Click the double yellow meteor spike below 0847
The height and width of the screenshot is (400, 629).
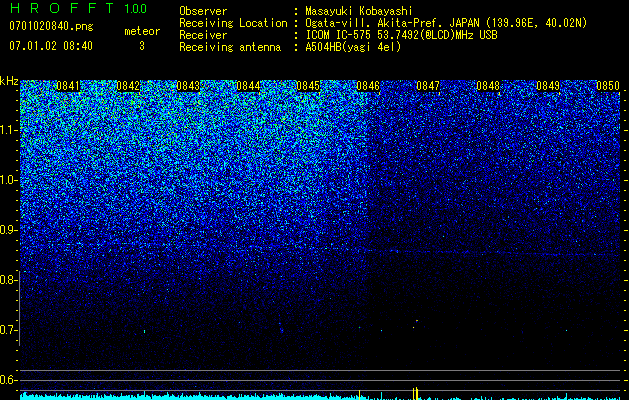coord(415,394)
